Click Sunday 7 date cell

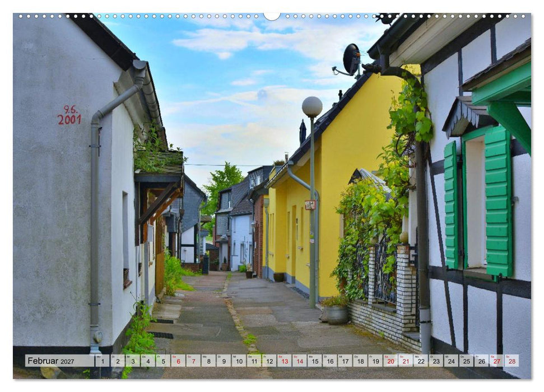click(x=194, y=361)
